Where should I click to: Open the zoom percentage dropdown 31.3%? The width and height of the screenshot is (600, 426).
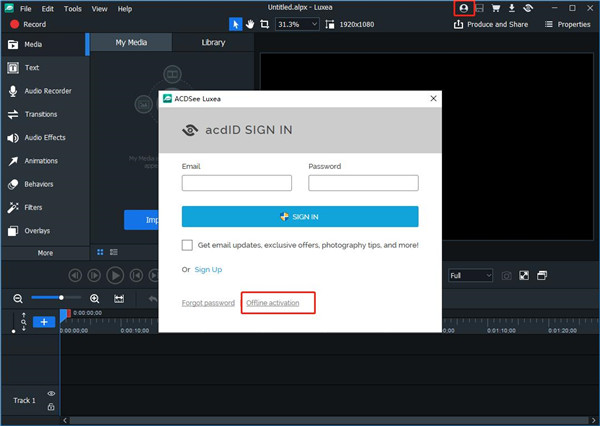coord(297,24)
